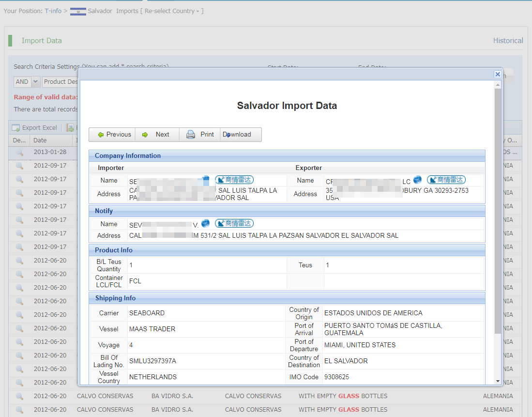View details of the last 2012-06-20 row
Viewport: 532px width, 417px height.
pos(19,410)
